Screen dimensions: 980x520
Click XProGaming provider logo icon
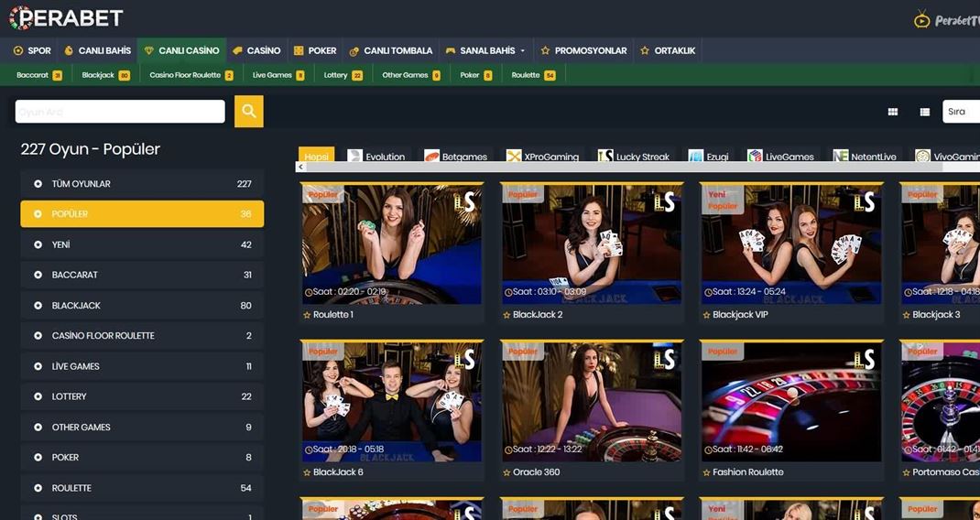(x=514, y=157)
